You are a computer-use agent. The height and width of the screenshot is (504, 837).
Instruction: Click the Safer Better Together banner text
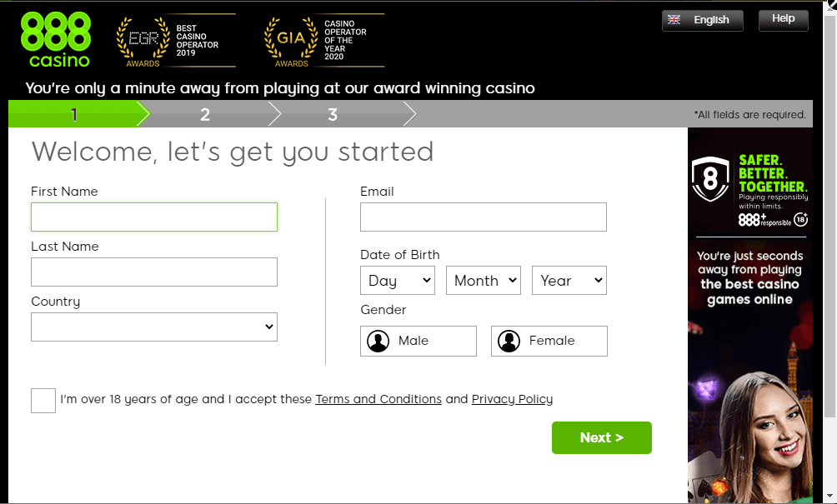click(773, 173)
